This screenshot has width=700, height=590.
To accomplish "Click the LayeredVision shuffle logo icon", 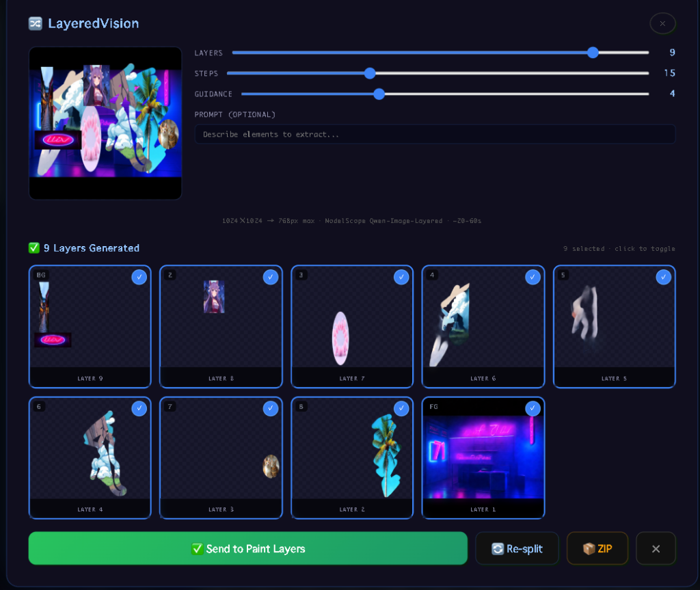I will pos(36,23).
